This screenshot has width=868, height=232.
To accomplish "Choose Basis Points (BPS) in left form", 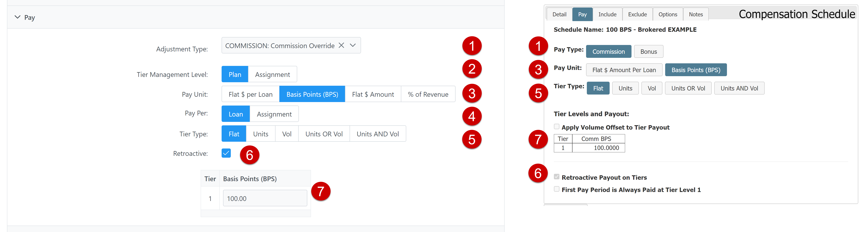I will coord(312,94).
